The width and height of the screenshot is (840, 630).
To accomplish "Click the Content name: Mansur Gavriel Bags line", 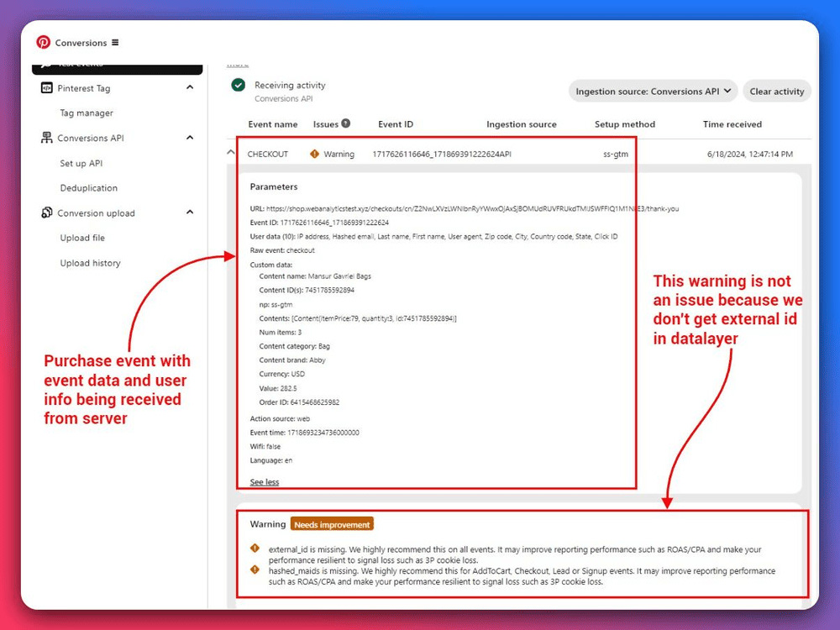I will point(315,276).
